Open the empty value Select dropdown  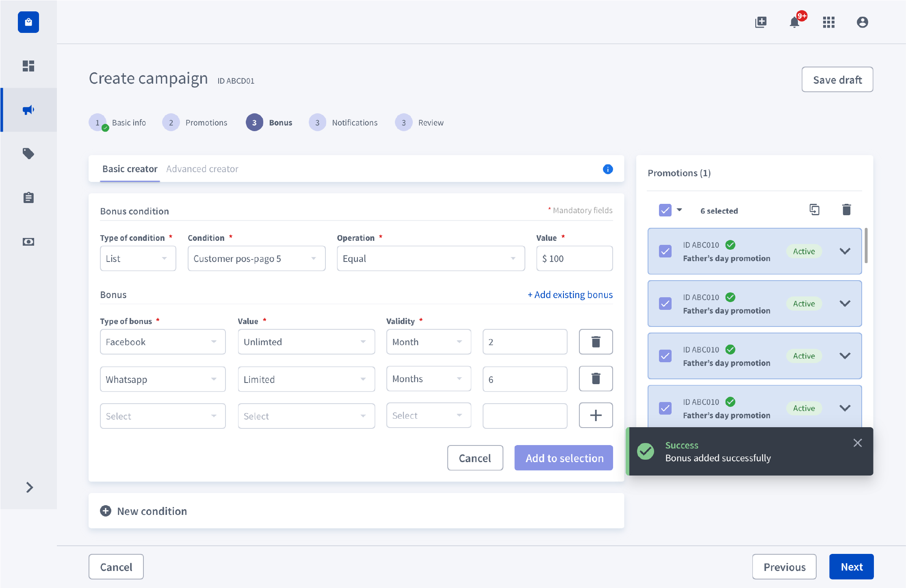pyautogui.click(x=306, y=416)
